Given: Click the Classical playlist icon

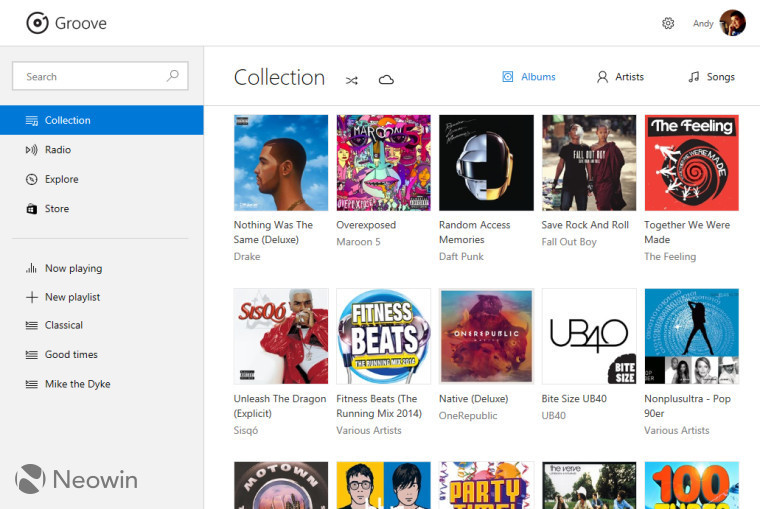Looking at the screenshot, I should point(32,325).
